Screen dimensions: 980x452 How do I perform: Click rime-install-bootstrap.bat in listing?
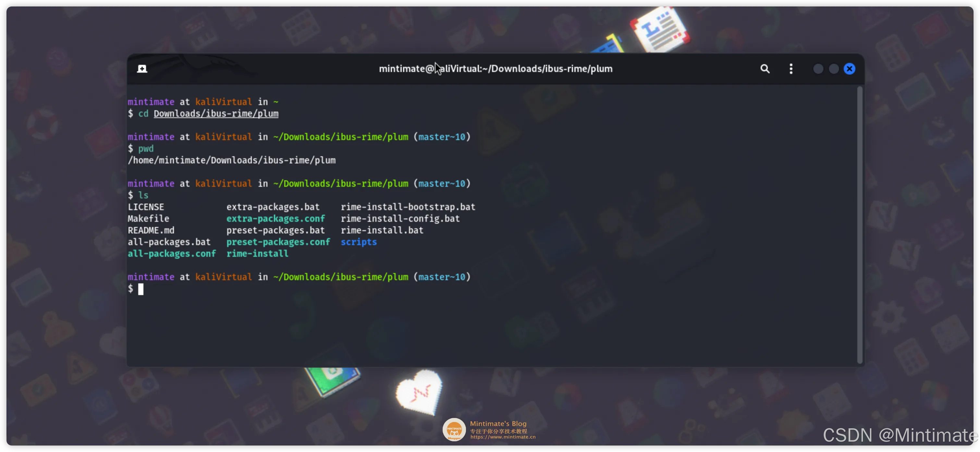pos(408,207)
